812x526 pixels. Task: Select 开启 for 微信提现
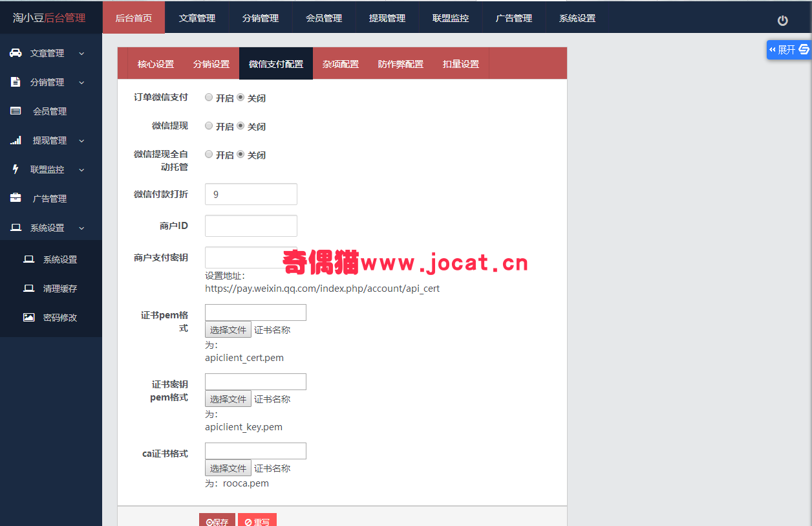pyautogui.click(x=209, y=126)
